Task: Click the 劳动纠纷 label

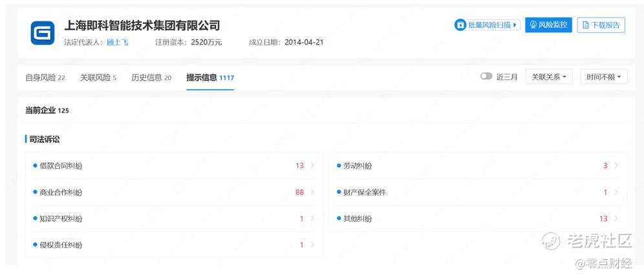Action: (358, 166)
